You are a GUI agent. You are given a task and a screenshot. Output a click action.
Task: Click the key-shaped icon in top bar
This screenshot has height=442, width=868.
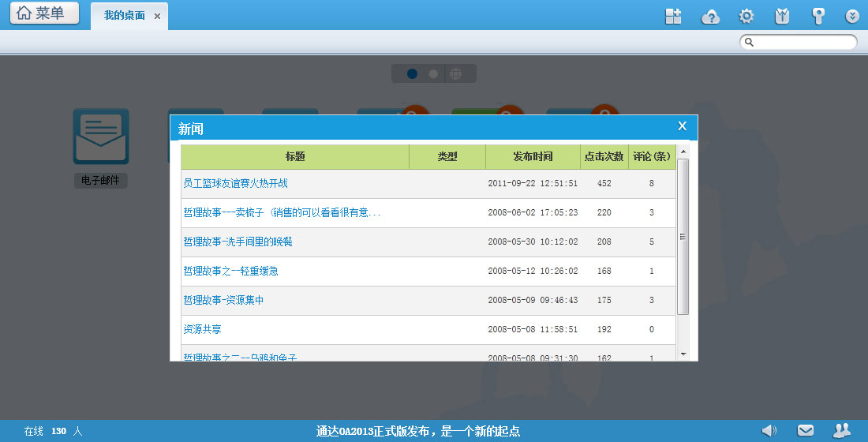click(x=818, y=17)
